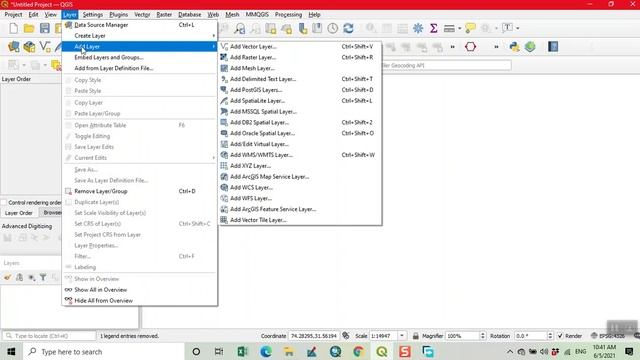This screenshot has width=640, height=360.
Task: Choose Add Vector Layer from the submenu
Action: click(300, 47)
